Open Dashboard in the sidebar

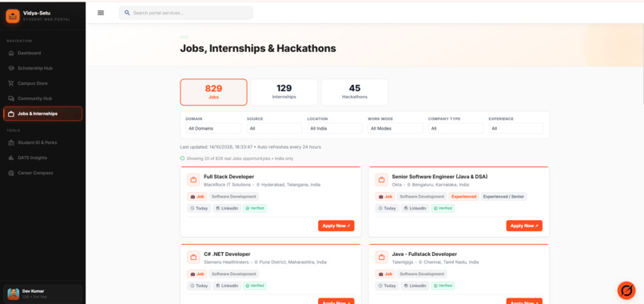click(x=42, y=53)
